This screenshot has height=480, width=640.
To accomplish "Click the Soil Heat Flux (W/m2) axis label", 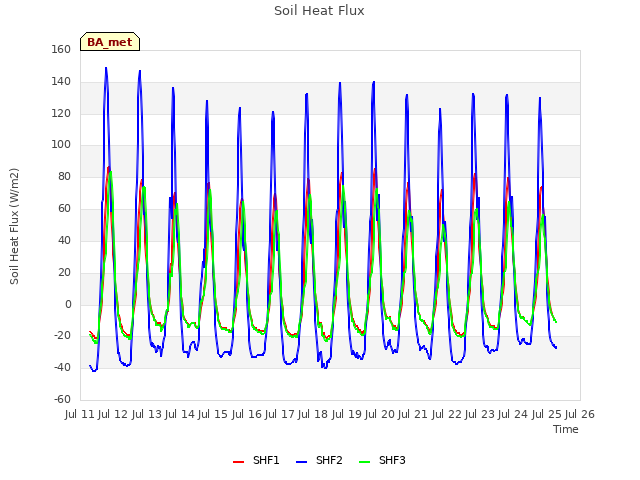I will tap(14, 227).
